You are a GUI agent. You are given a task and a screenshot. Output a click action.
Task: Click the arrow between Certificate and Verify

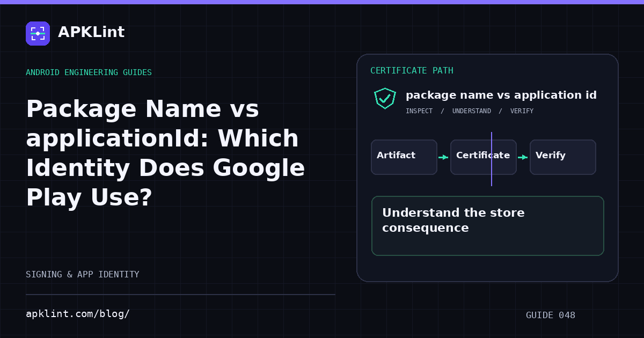[x=523, y=157]
